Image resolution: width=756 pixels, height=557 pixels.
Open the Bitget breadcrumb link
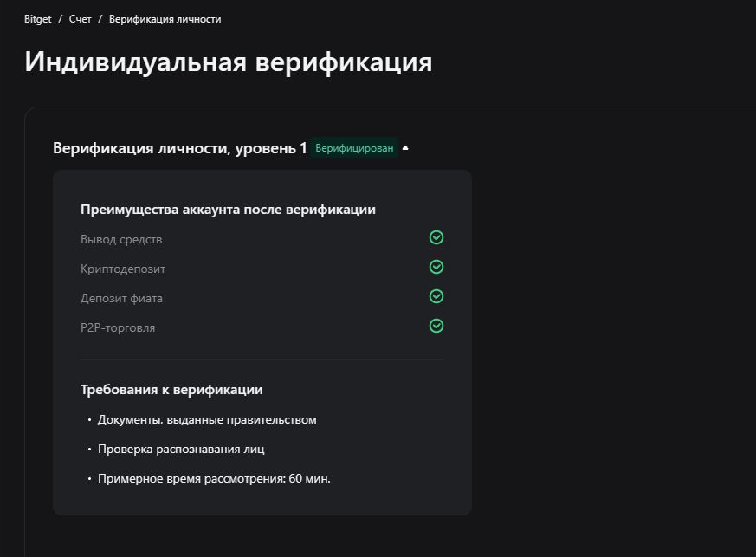[36, 18]
